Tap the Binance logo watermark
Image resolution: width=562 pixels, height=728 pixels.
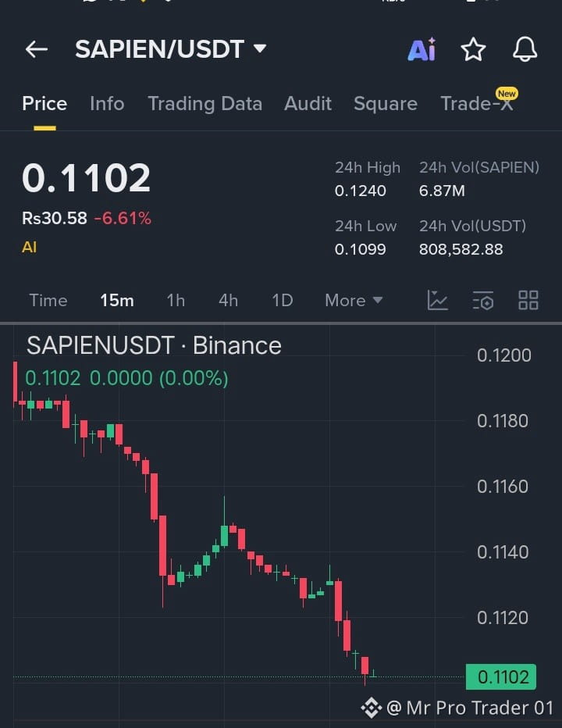[372, 708]
